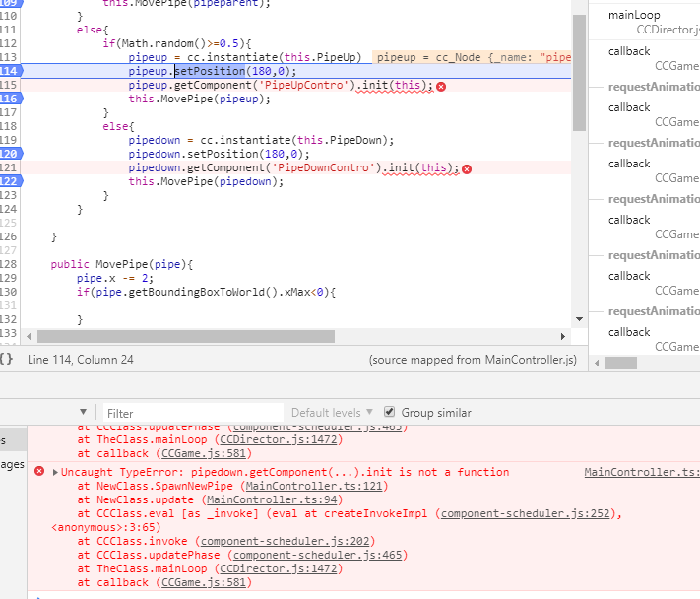
Task: Click the Filter input field in console
Action: tap(193, 413)
